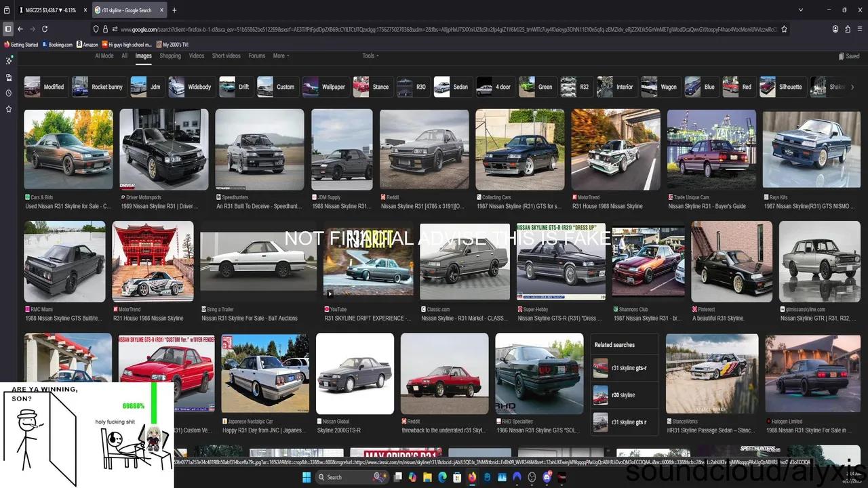Image resolution: width=868 pixels, height=488 pixels.
Task: Open the extensions icon in toolbar
Action: click(x=848, y=29)
